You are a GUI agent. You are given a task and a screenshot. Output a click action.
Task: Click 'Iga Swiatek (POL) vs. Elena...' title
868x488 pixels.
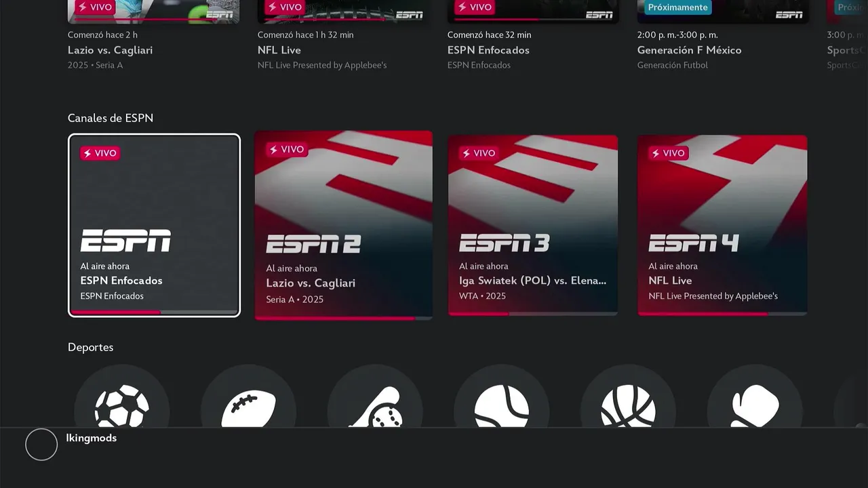[x=532, y=281]
